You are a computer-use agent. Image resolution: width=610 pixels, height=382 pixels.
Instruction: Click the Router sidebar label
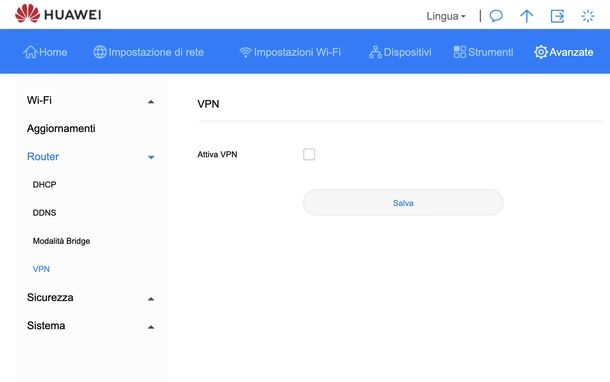coord(43,156)
